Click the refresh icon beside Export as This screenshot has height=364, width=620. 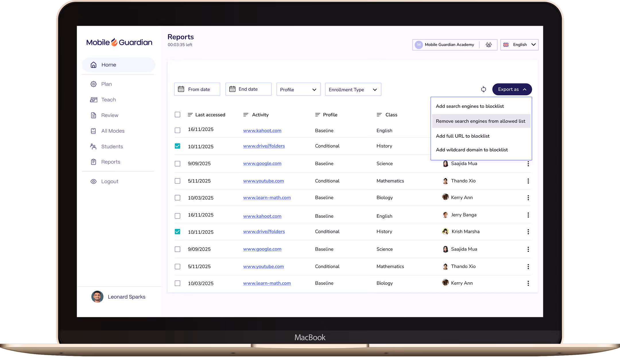[x=484, y=89]
